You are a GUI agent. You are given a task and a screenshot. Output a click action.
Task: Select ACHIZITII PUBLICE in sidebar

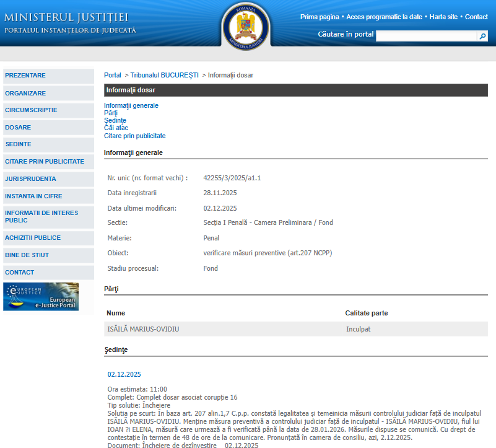[x=33, y=238]
